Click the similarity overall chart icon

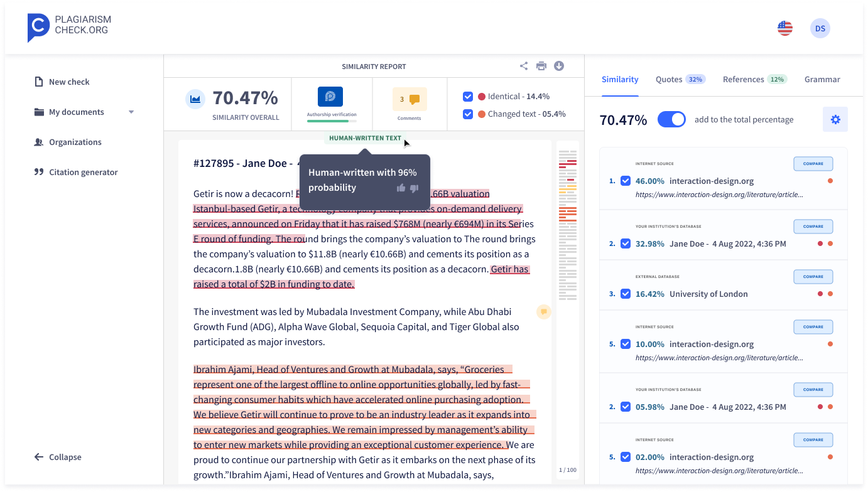point(195,99)
